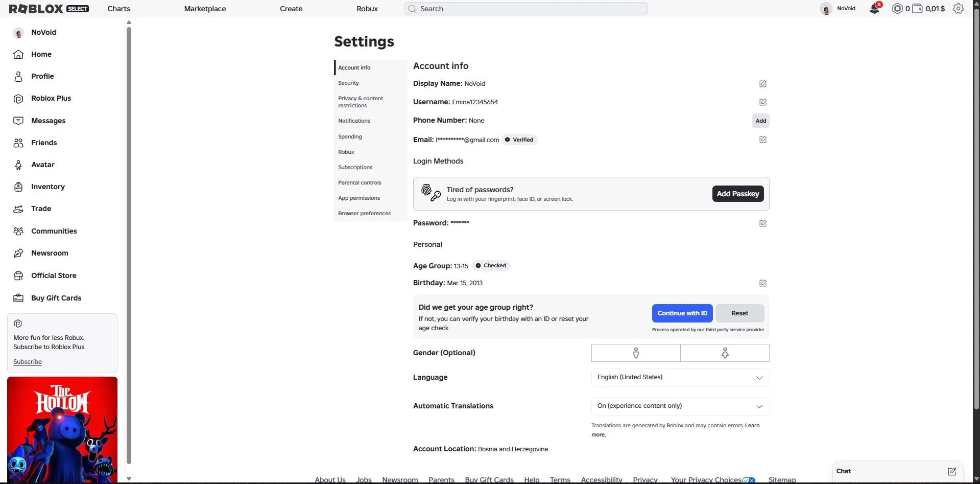The width and height of the screenshot is (980, 484).
Task: Go to Messages in sidebar
Action: [49, 121]
